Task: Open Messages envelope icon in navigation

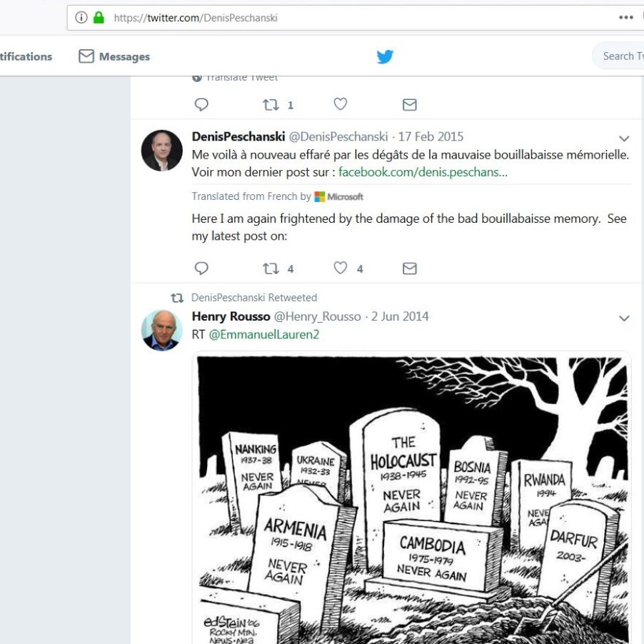Action: pyautogui.click(x=86, y=56)
